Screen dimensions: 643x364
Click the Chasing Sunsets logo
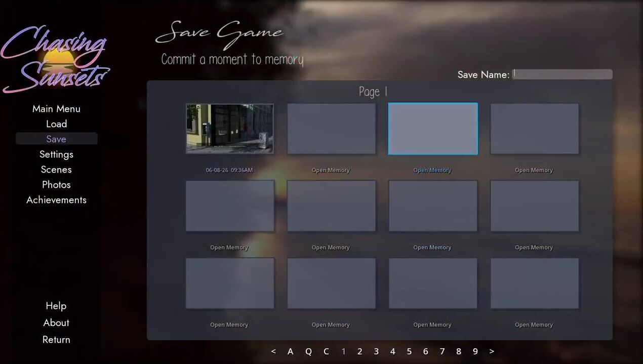[x=55, y=60]
